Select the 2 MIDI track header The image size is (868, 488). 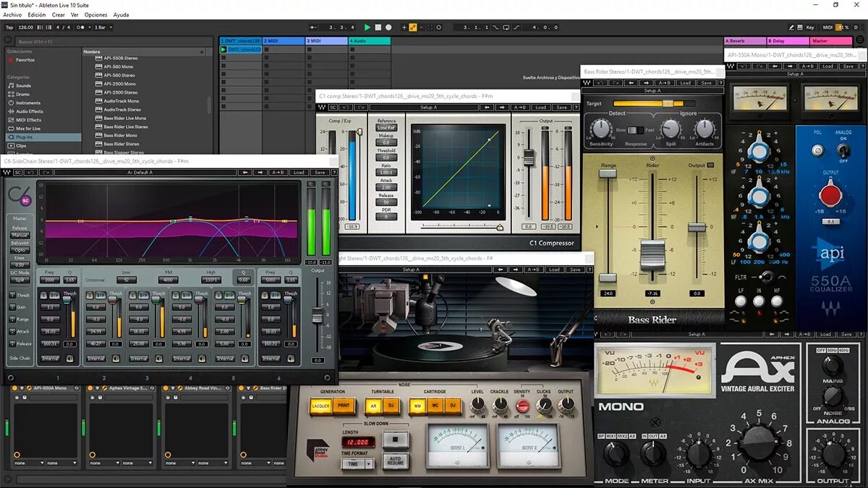tap(283, 41)
